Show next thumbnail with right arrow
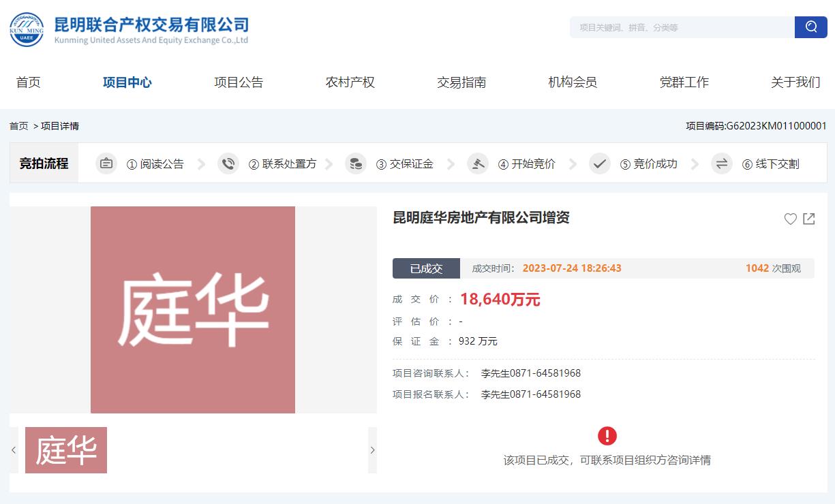This screenshot has height=504, width=835. pos(372,450)
